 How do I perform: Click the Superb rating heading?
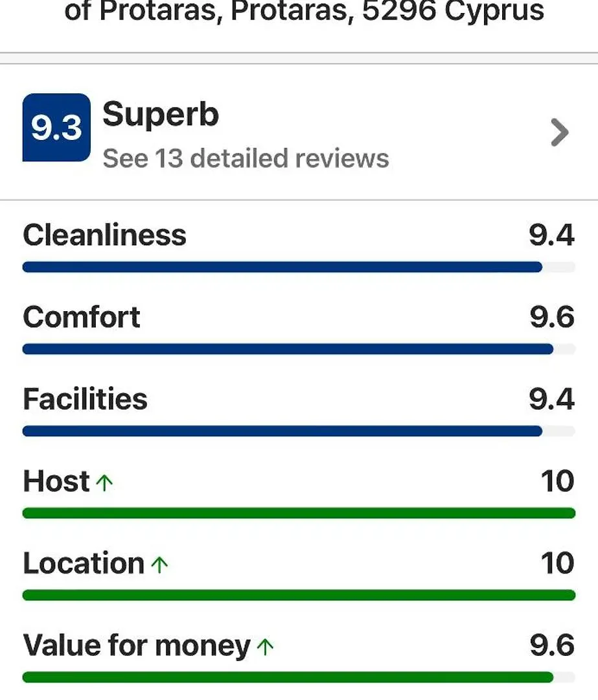click(x=161, y=114)
